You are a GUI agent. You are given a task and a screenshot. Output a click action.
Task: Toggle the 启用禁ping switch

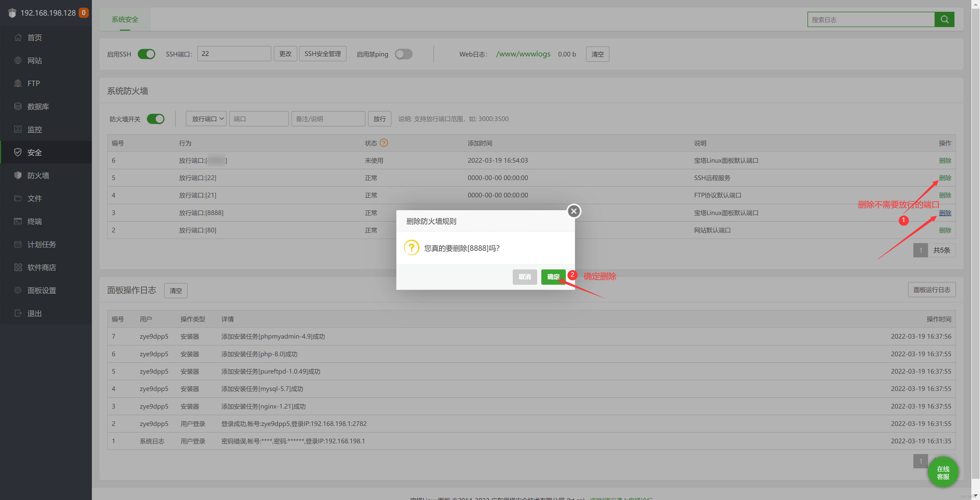404,54
